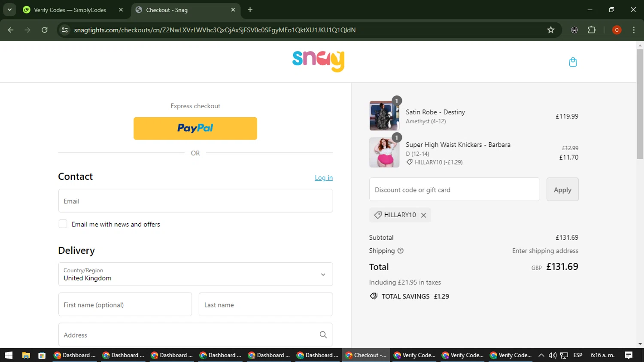644x362 pixels.
Task: Reload the checkout page
Action: click(45, 30)
